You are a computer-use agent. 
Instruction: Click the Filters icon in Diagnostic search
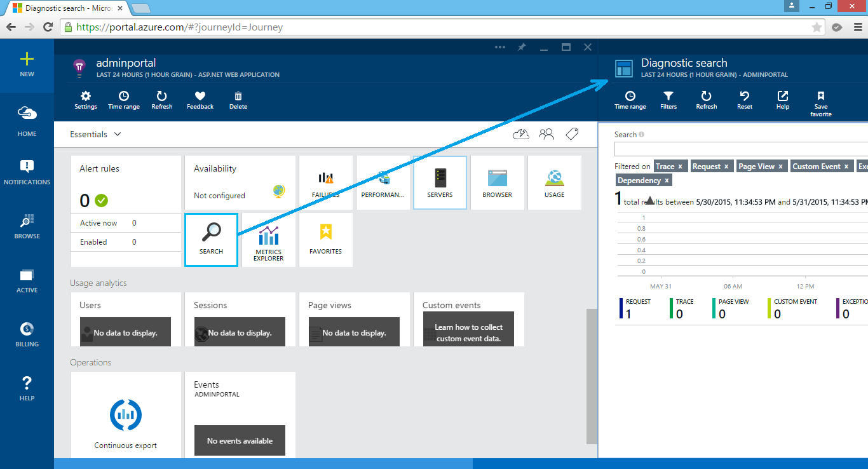pyautogui.click(x=668, y=99)
